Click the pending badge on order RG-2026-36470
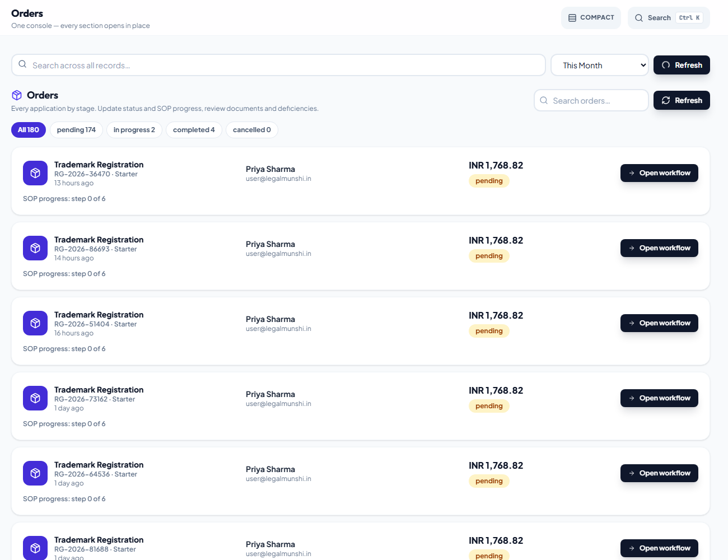 489,181
